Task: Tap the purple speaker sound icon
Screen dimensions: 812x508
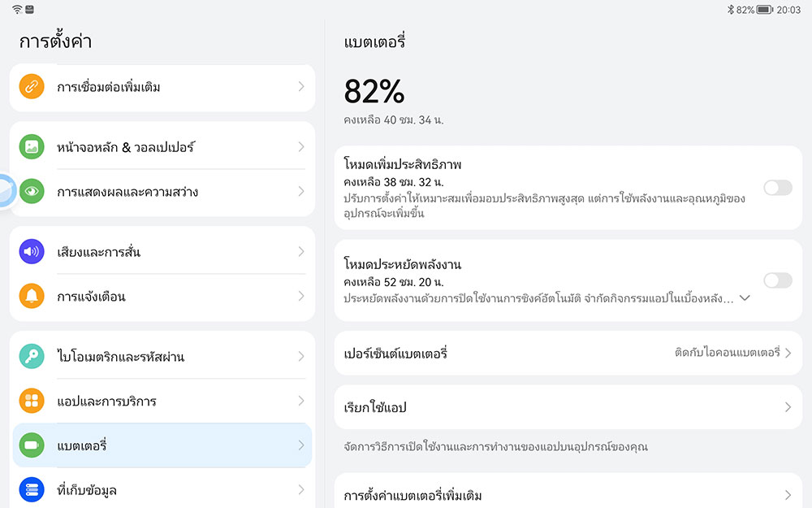Action: tap(32, 252)
